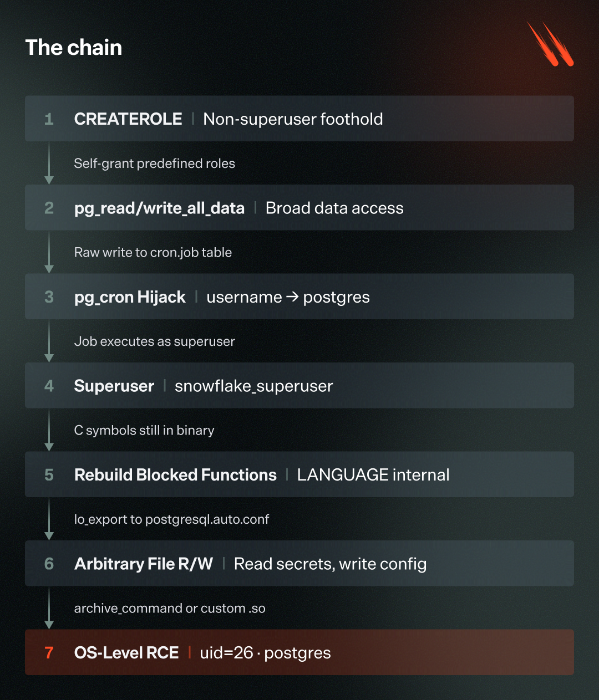Click the 'Raw write to cron.job table' caption
This screenshot has height=700, width=599.
(153, 253)
